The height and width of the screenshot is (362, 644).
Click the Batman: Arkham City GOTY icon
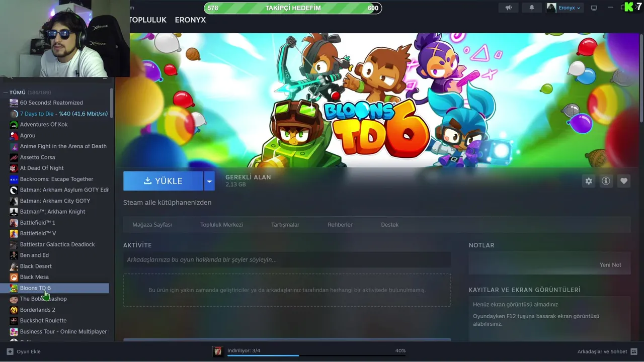[14, 201]
